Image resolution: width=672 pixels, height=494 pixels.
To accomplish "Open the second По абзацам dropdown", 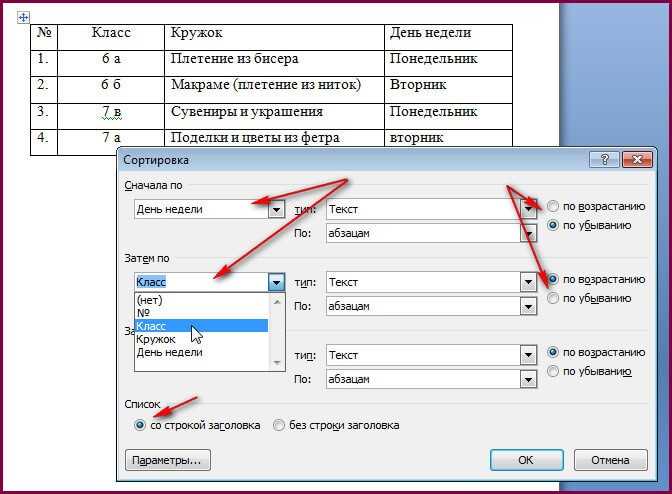I will pos(528,306).
